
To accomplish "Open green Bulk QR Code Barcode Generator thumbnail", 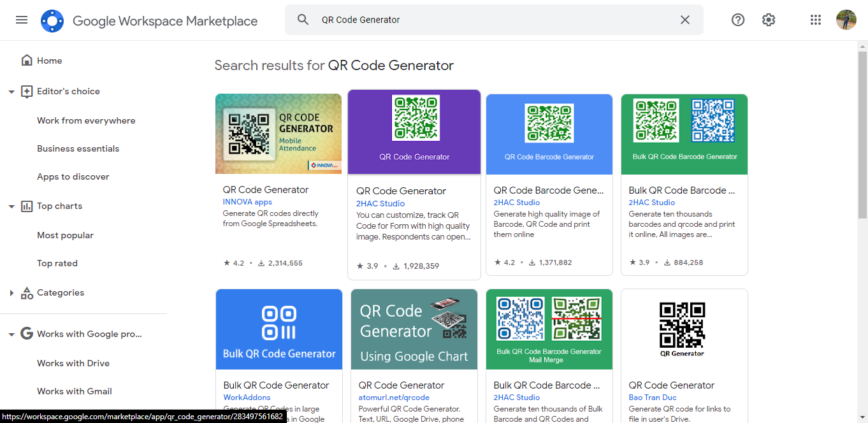I will click(x=684, y=134).
